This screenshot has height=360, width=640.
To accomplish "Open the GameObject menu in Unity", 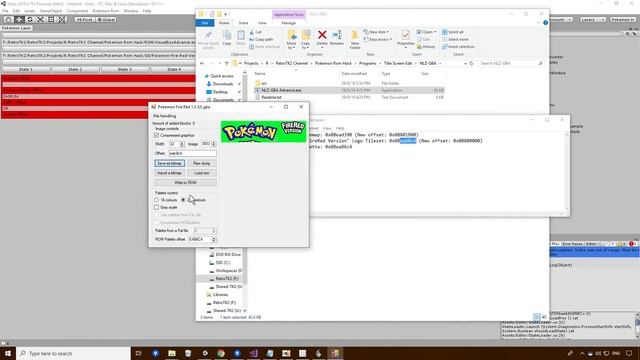I will point(51,11).
